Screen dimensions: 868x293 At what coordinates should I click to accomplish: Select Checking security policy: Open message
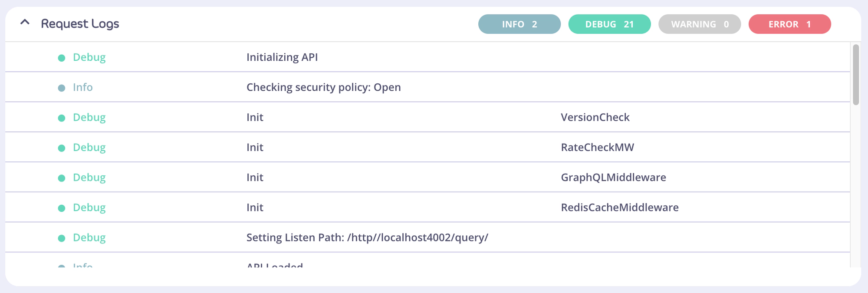[323, 87]
